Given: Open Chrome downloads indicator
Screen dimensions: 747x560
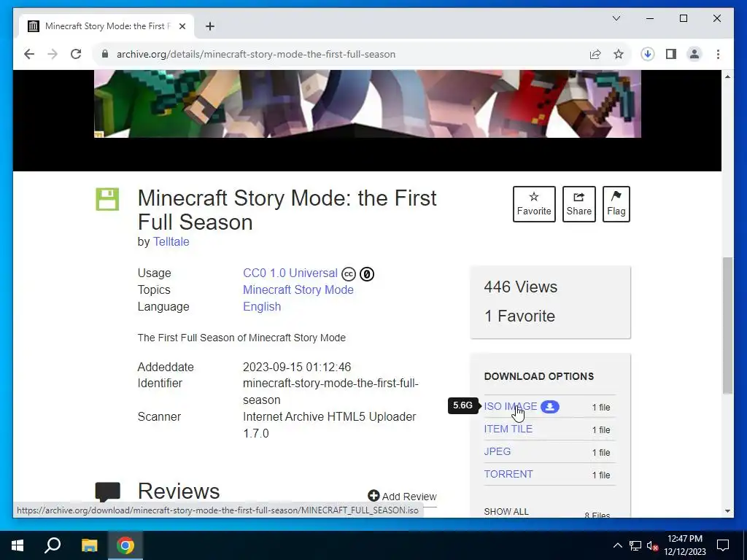Looking at the screenshot, I should 648,54.
